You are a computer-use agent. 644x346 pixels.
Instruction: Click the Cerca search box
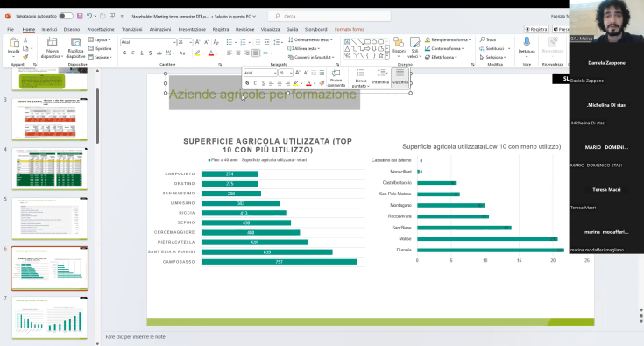tap(329, 16)
